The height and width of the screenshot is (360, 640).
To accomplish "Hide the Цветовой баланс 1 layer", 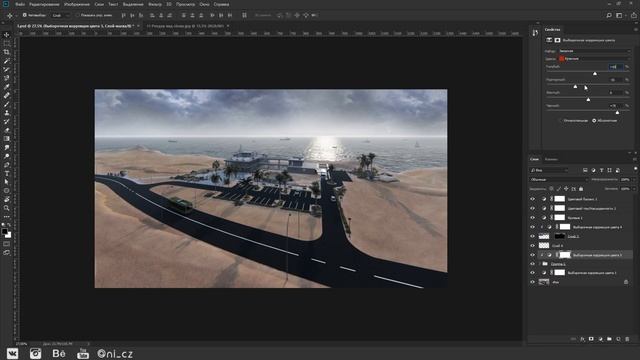I will tap(532, 199).
